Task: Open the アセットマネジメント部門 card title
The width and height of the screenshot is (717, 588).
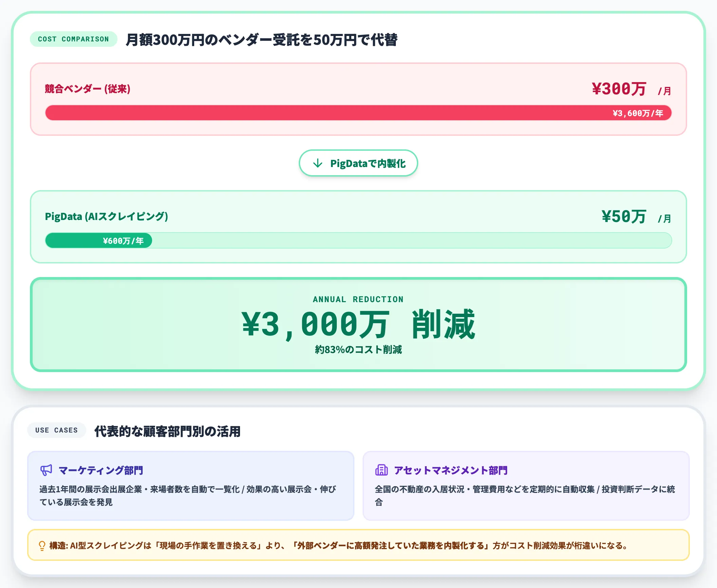Action: coord(451,470)
